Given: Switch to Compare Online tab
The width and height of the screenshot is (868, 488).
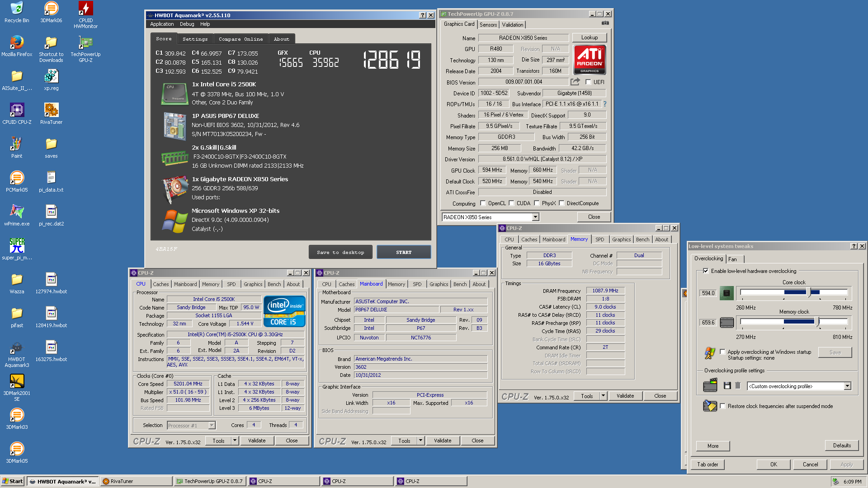Looking at the screenshot, I should click(x=241, y=39).
